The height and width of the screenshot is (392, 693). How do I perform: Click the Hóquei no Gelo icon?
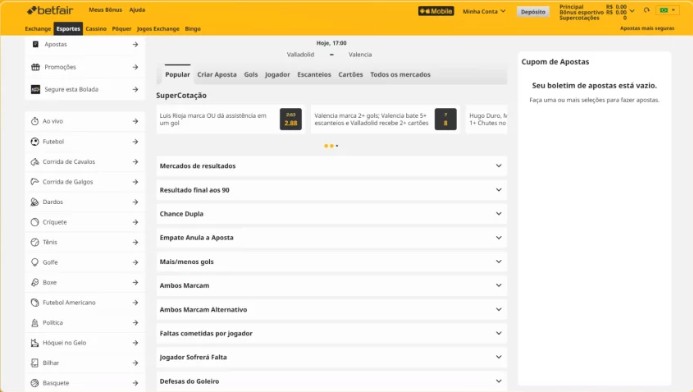coord(35,343)
